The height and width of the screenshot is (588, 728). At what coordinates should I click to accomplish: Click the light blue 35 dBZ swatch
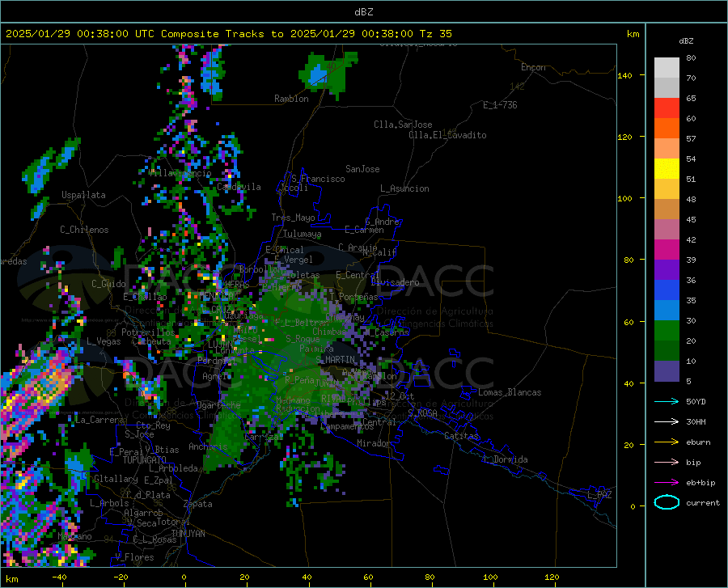point(667,311)
